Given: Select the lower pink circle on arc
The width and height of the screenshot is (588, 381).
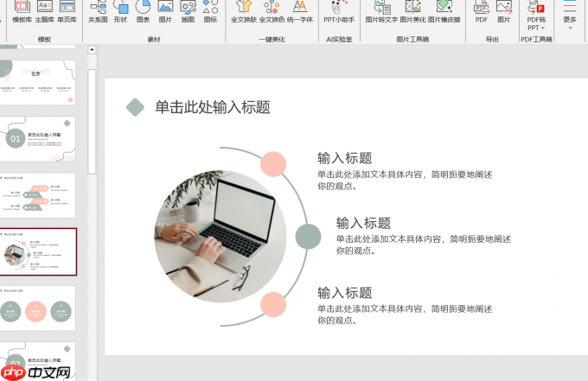Looking at the screenshot, I should click(x=273, y=305).
